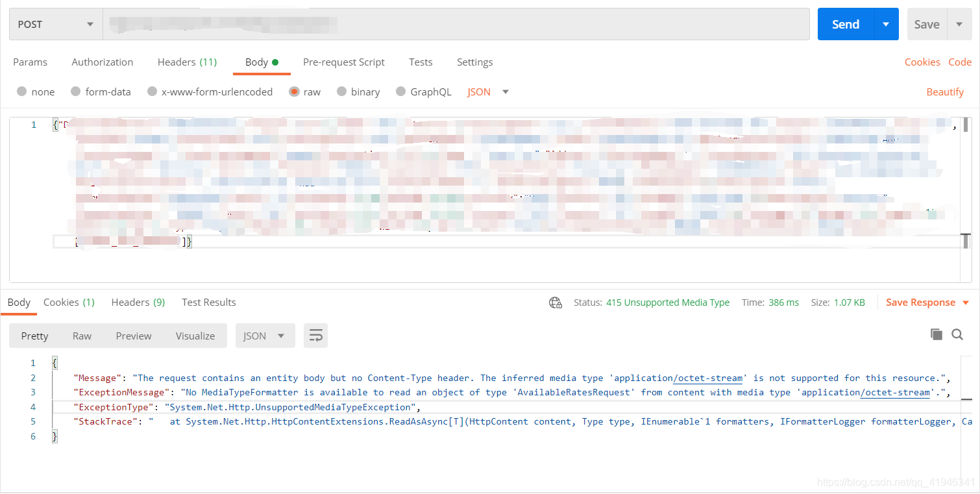The width and height of the screenshot is (980, 494).
Task: Click the network globe icon near Status
Action: 556,303
